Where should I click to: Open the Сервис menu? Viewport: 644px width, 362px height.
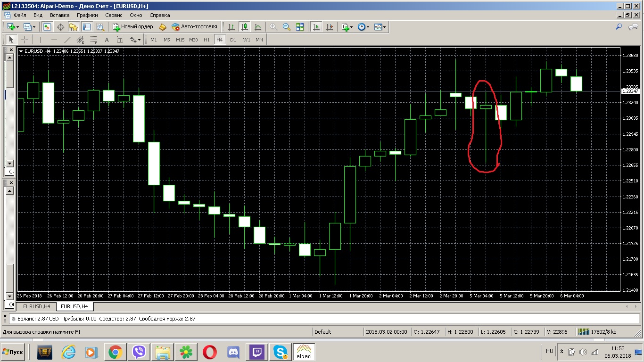pyautogui.click(x=114, y=15)
